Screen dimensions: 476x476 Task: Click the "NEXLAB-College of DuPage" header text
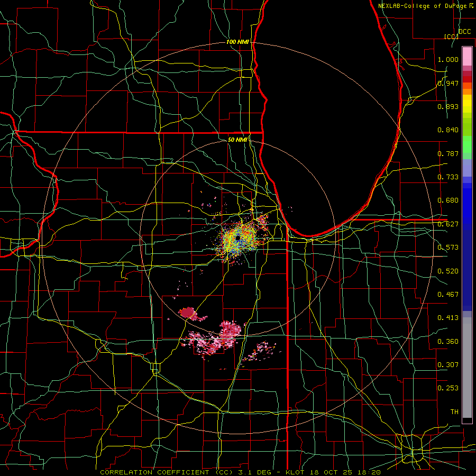coord(424,6)
